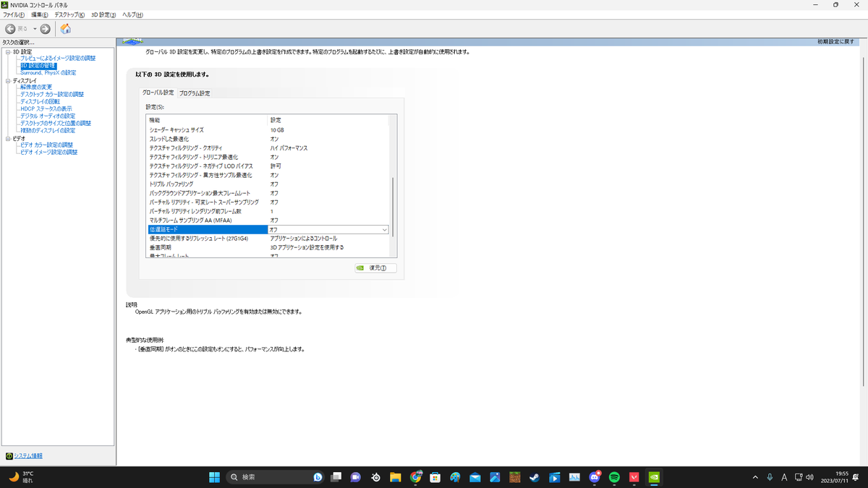Click the taskbar 検索 search box
Image resolution: width=868 pixels, height=488 pixels.
(275, 477)
